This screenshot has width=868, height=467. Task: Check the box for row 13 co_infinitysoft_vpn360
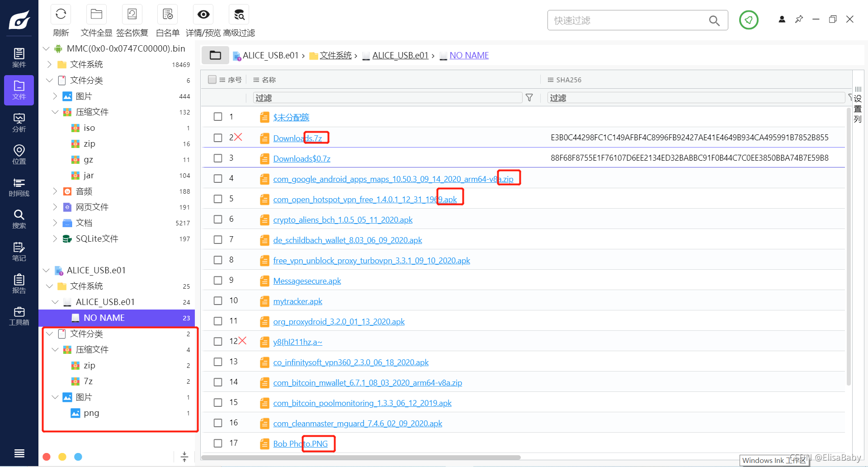[218, 362]
